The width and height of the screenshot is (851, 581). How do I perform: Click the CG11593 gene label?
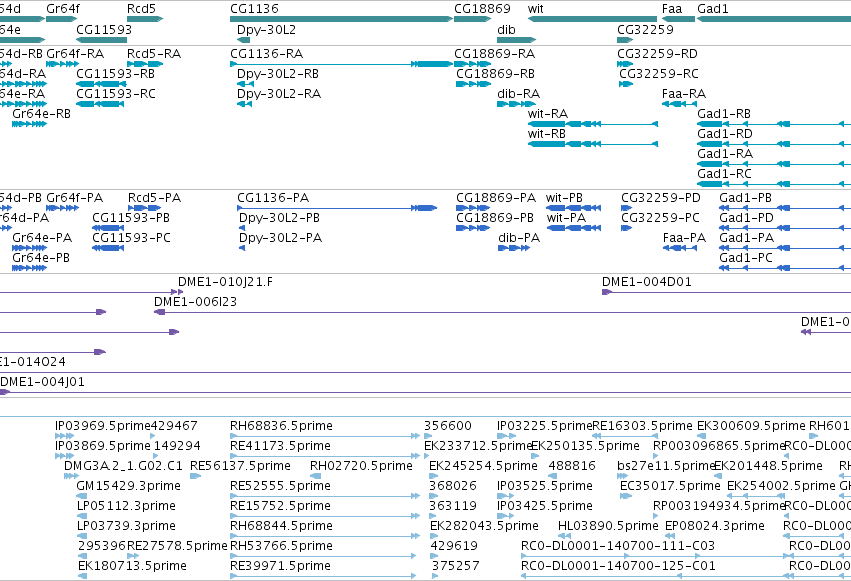[x=104, y=29]
